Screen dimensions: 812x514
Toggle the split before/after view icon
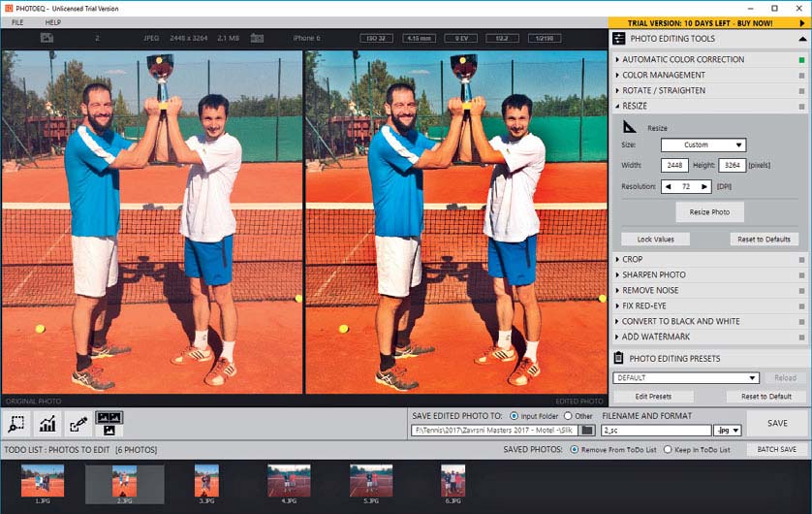(109, 424)
